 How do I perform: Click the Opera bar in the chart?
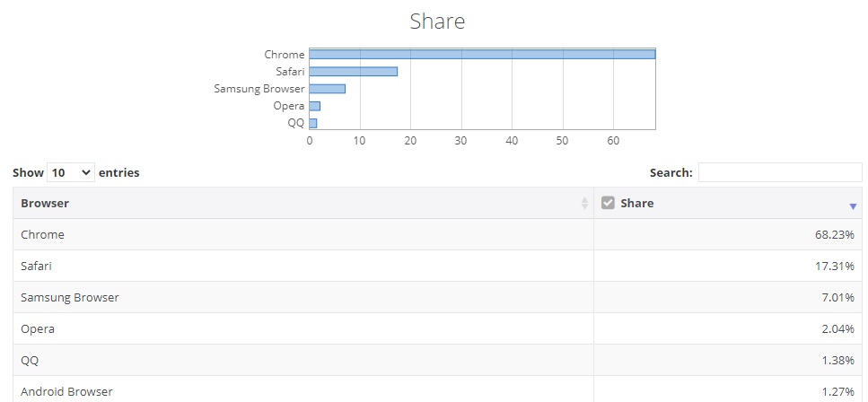314,106
